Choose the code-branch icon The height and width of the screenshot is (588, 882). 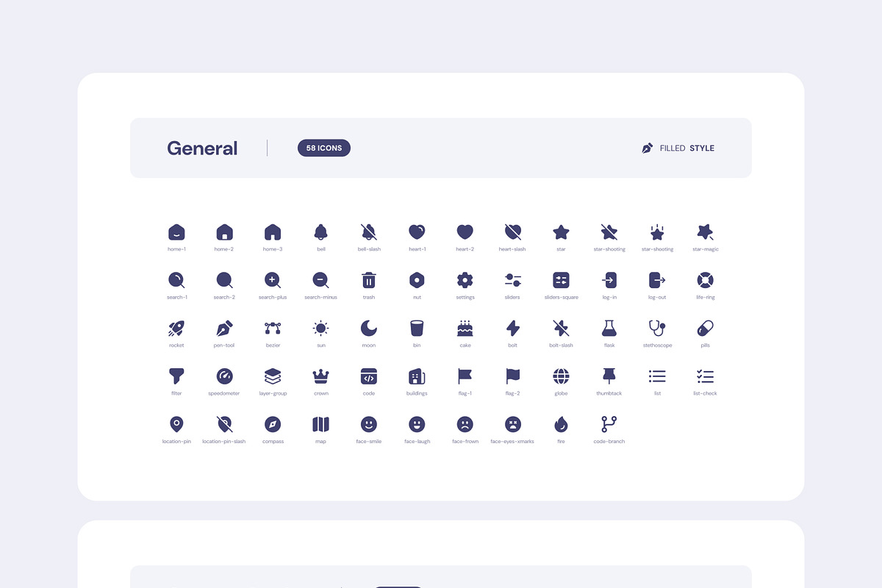pos(609,424)
